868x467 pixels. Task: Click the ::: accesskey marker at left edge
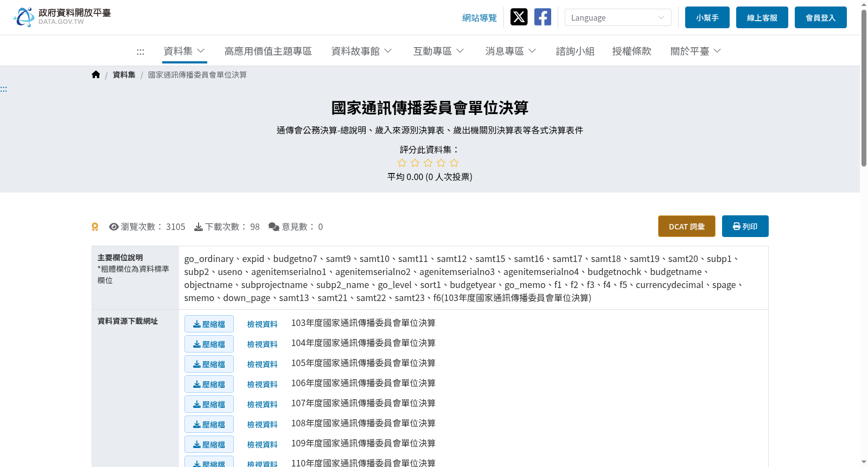(4, 89)
